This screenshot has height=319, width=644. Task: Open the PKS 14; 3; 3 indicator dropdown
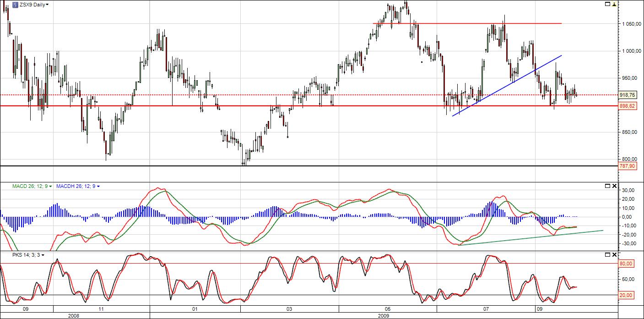pos(43,255)
